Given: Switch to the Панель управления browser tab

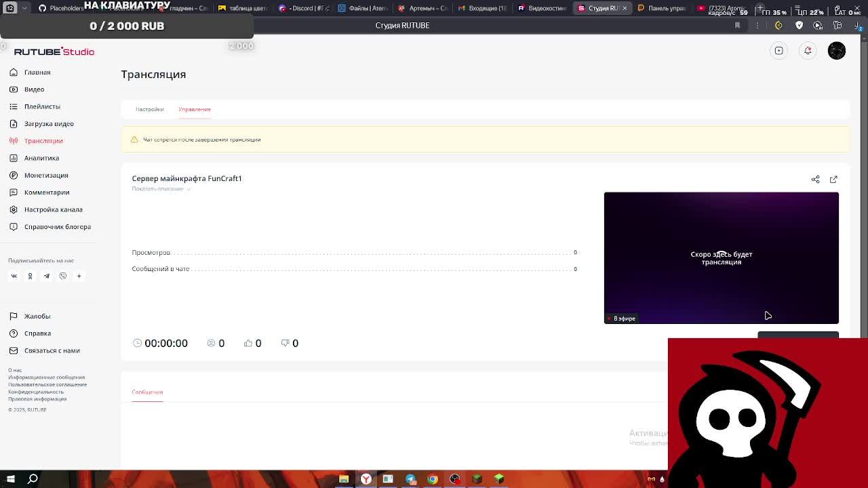Looking at the screenshot, I should point(661,8).
